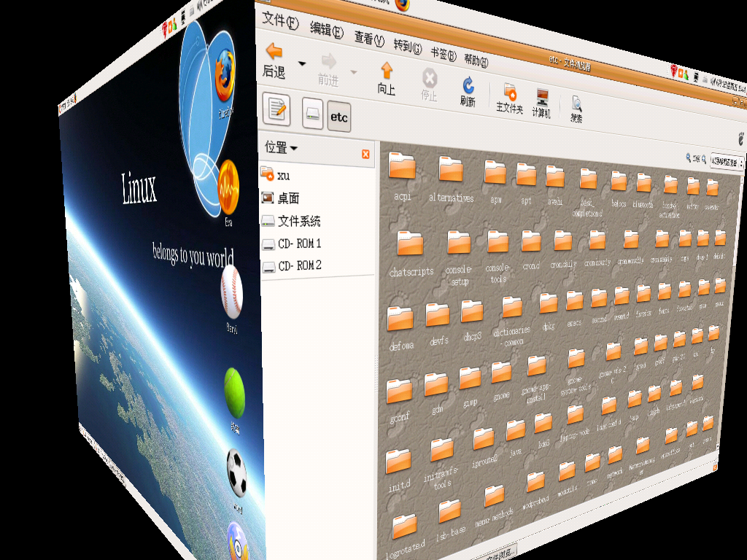Open 计算机 from the toolbar
The image size is (747, 560).
(542, 104)
